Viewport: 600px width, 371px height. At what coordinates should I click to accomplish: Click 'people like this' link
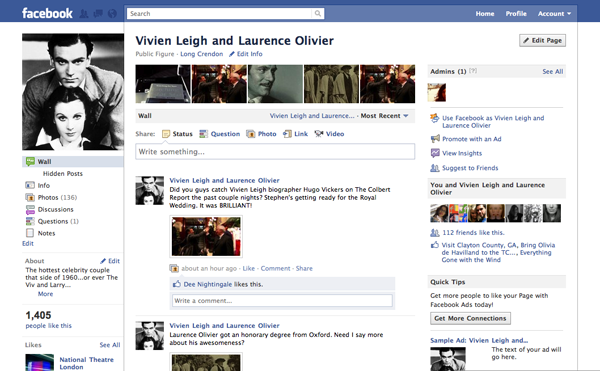[49, 326]
